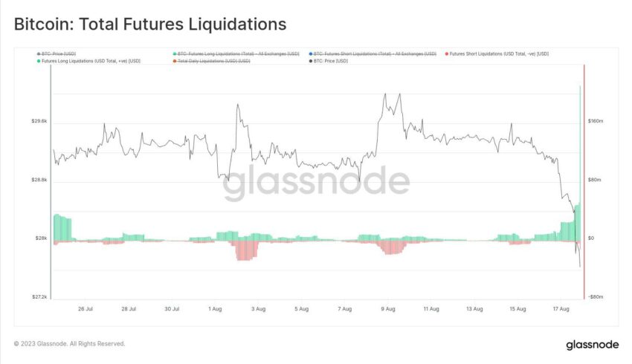The height and width of the screenshot is (364, 632).
Task: Select the 1 Aug date label on axis
Action: 215,309
